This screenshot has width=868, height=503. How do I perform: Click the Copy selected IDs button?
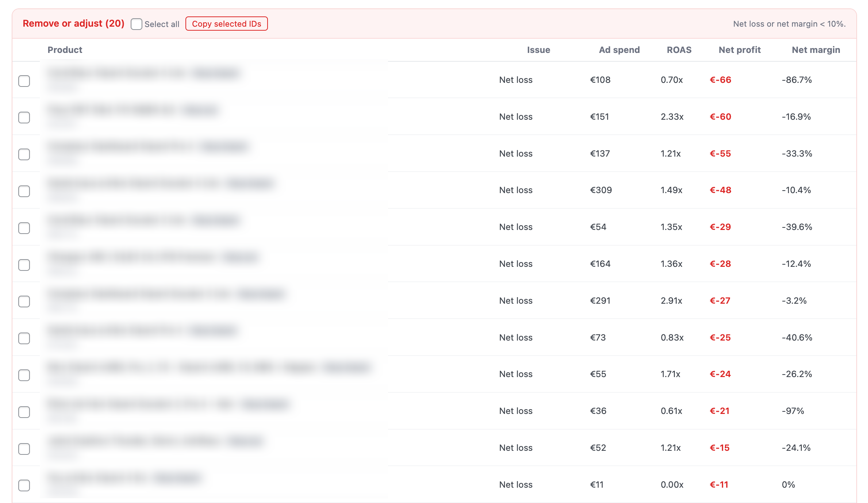coord(226,24)
